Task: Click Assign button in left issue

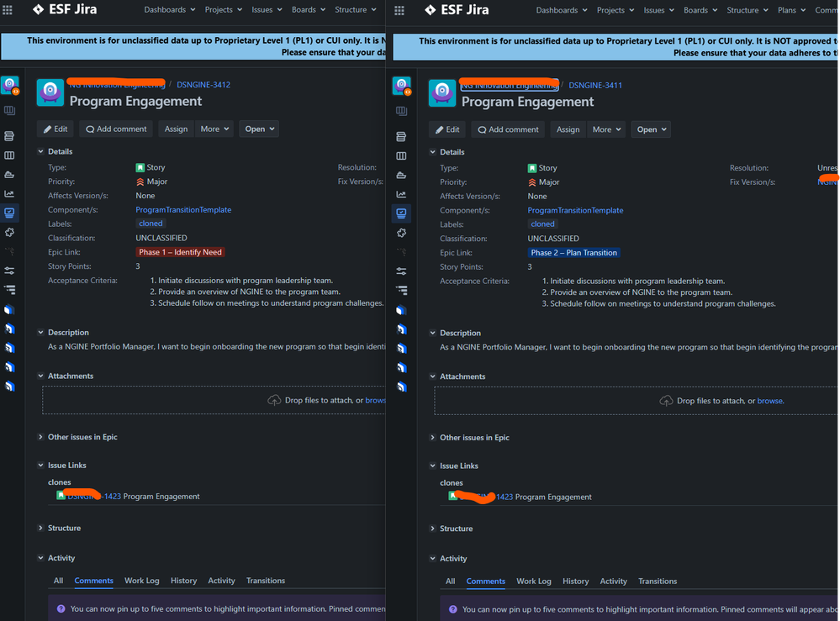Action: (x=176, y=129)
